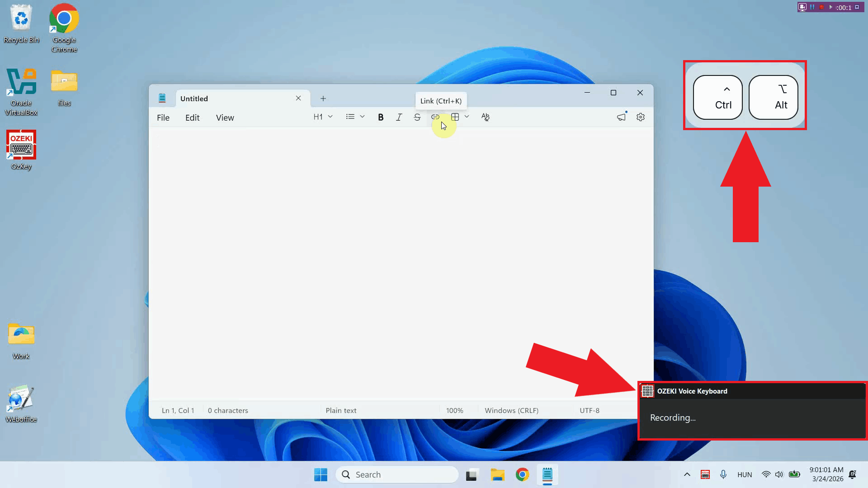The height and width of the screenshot is (488, 868).
Task: Expand the list style dropdown chevron
Action: [362, 117]
